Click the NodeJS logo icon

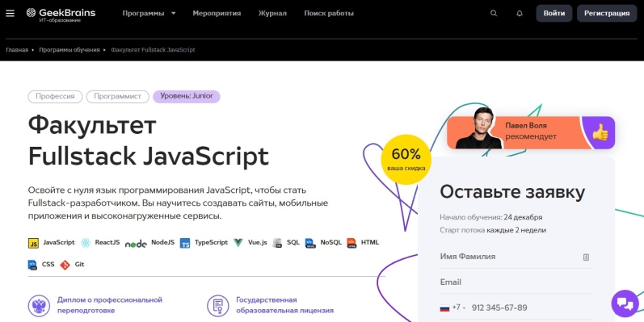[x=136, y=244]
